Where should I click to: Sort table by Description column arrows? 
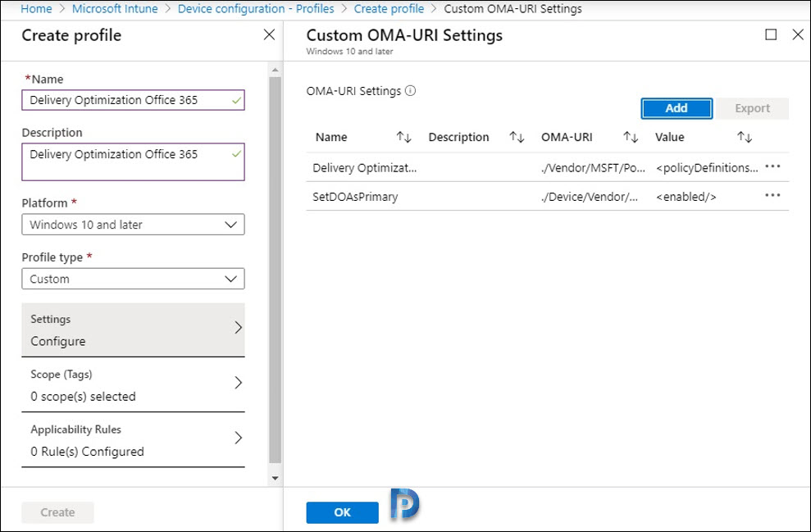click(517, 137)
